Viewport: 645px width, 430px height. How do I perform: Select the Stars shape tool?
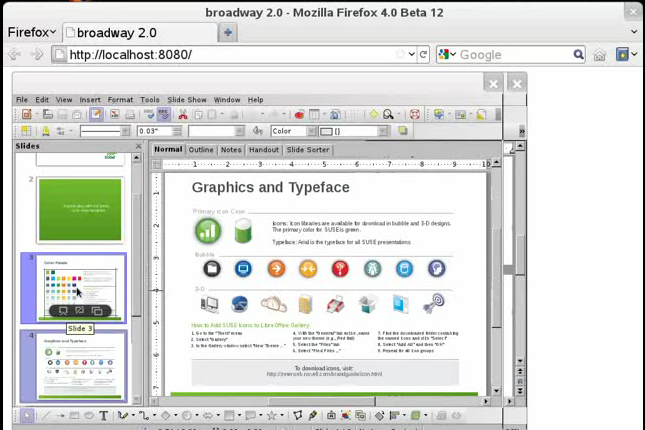coord(271,416)
